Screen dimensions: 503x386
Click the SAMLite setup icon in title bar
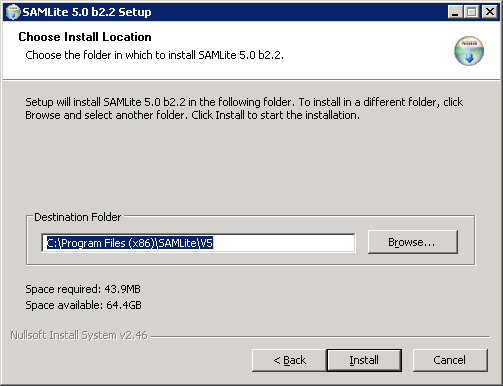click(x=12, y=12)
